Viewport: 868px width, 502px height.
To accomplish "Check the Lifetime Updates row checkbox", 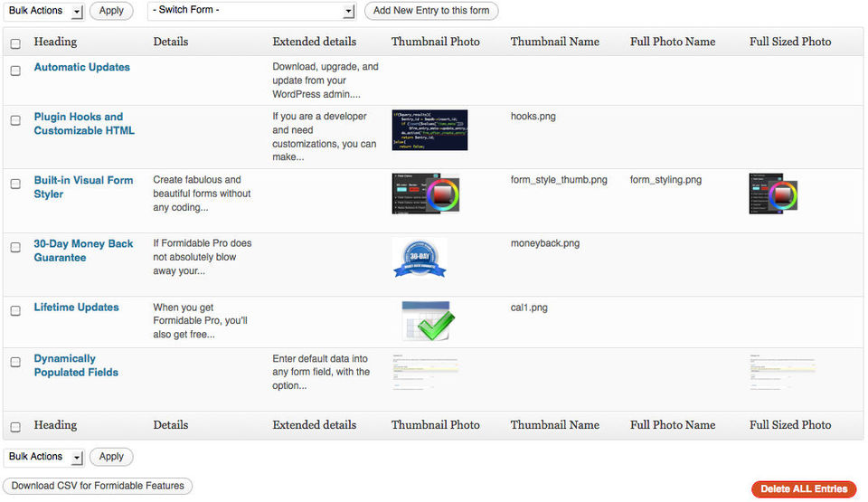I will tap(15, 311).
